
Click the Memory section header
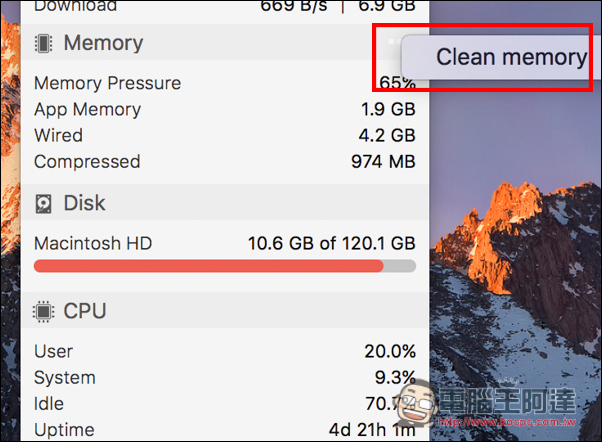click(225, 42)
